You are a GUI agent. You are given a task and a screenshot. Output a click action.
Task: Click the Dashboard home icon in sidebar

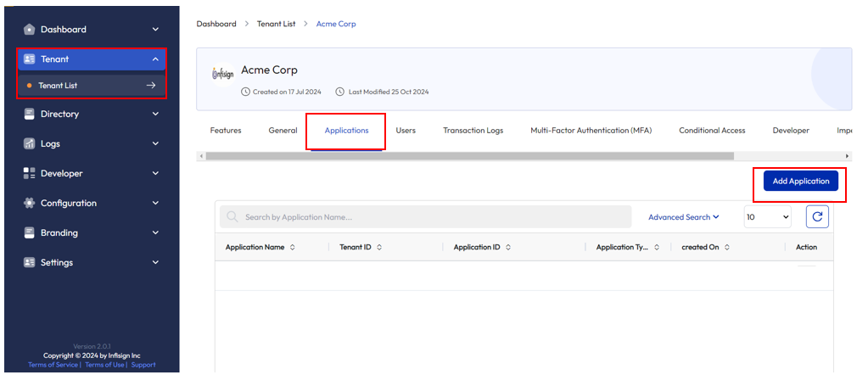pyautogui.click(x=30, y=30)
